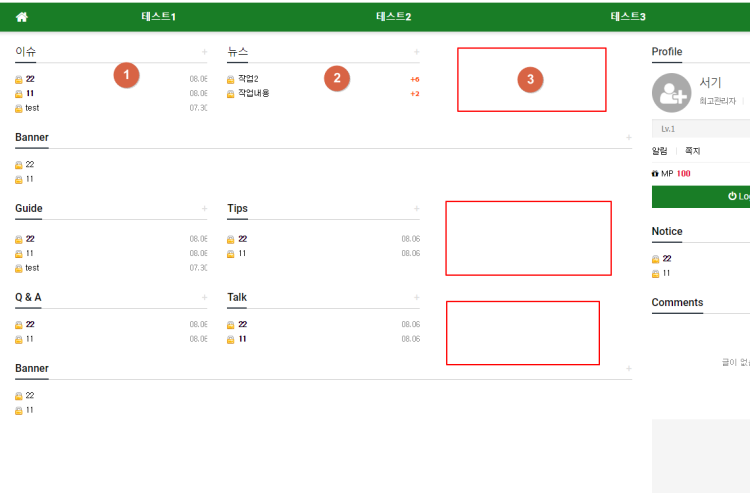Click the 이슈 section heading
Viewport: 750px width, 493px height.
[x=26, y=51]
